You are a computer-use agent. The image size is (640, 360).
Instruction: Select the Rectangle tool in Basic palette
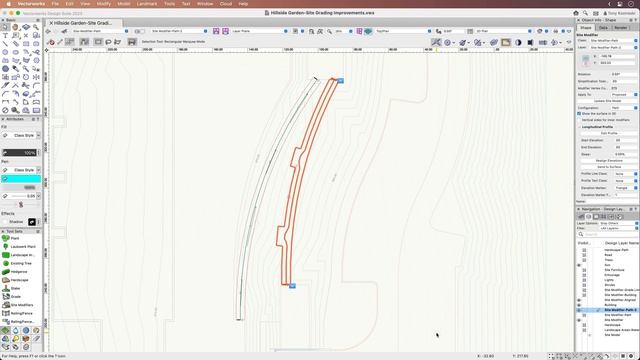pyautogui.click(x=26, y=44)
